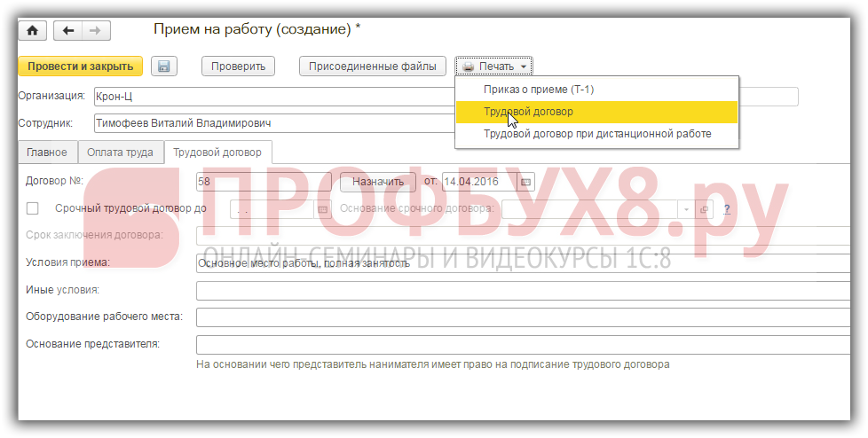Viewport: 868px width, 438px height.
Task: Click into the Иные условия field
Action: point(524,291)
